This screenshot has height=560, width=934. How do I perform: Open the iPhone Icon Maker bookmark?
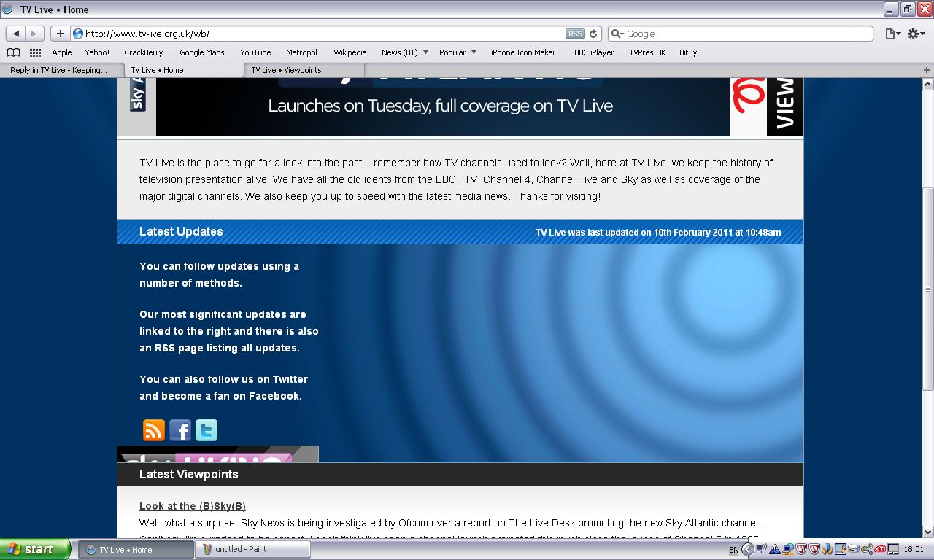[523, 52]
